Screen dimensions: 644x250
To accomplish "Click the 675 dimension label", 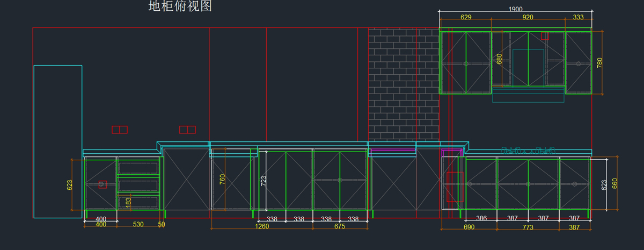I will (340, 226).
